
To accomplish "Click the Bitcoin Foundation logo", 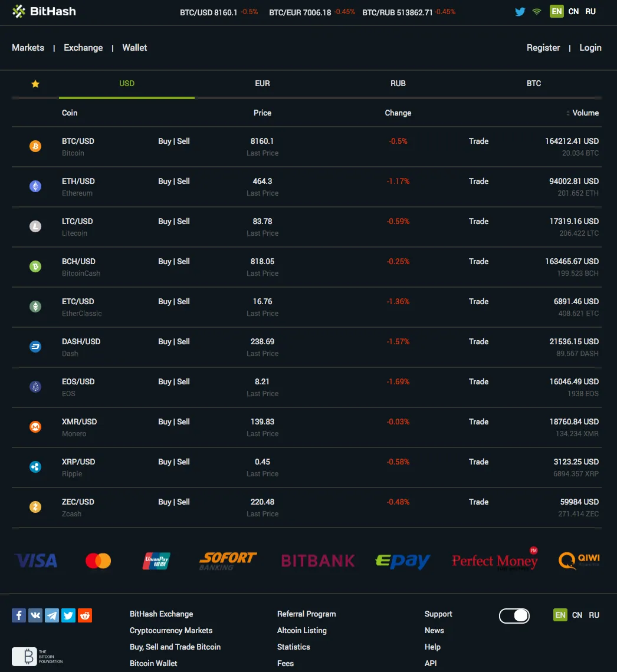I will (37, 657).
